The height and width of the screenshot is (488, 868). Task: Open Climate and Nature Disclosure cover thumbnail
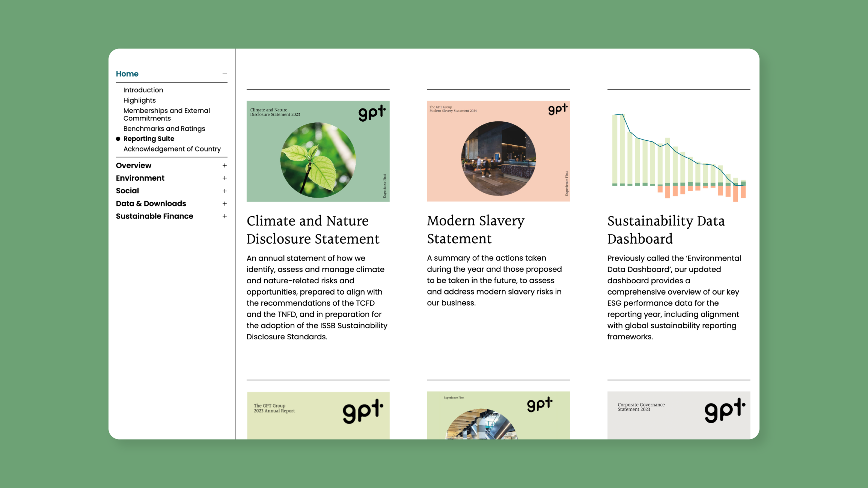click(x=318, y=151)
